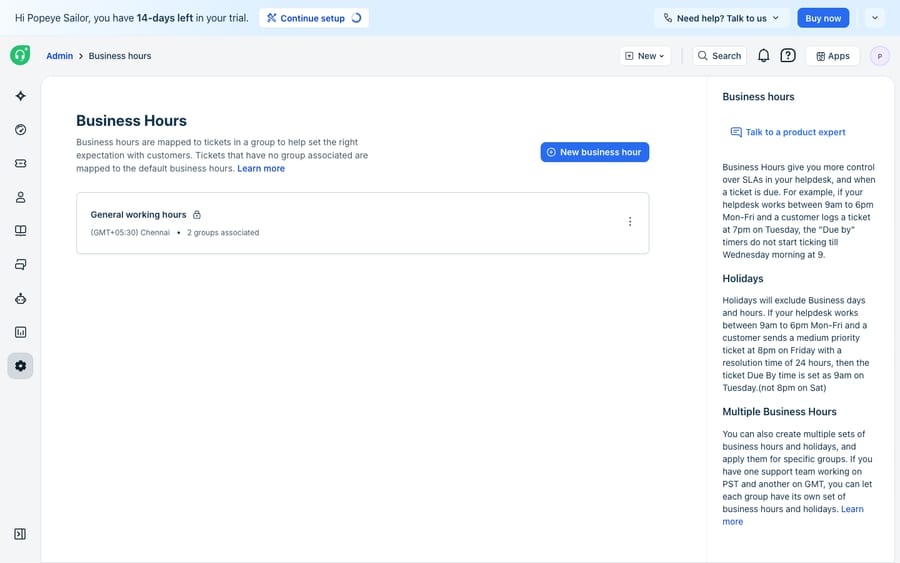900x563 pixels.
Task: Open user profile avatar P
Action: pyautogui.click(x=880, y=56)
